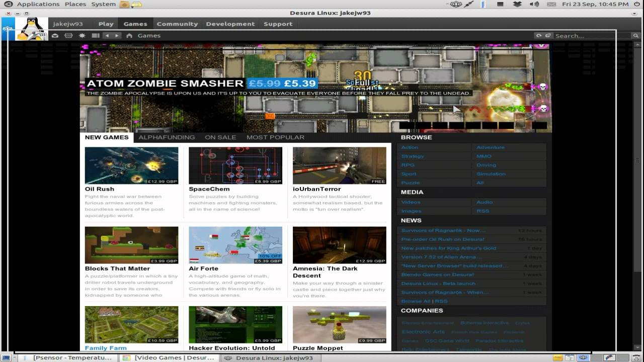The height and width of the screenshot is (362, 644).
Task: Browse the RPG category
Action: (408, 165)
